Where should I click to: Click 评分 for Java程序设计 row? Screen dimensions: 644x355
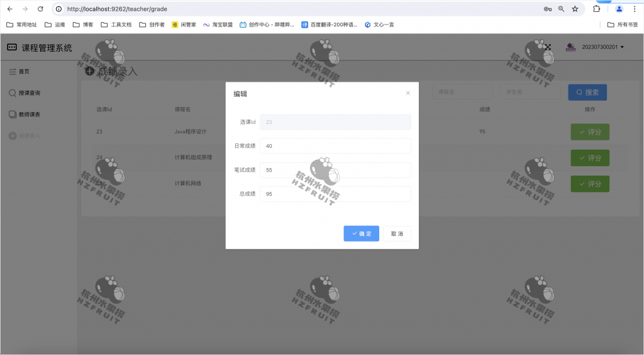click(x=590, y=132)
